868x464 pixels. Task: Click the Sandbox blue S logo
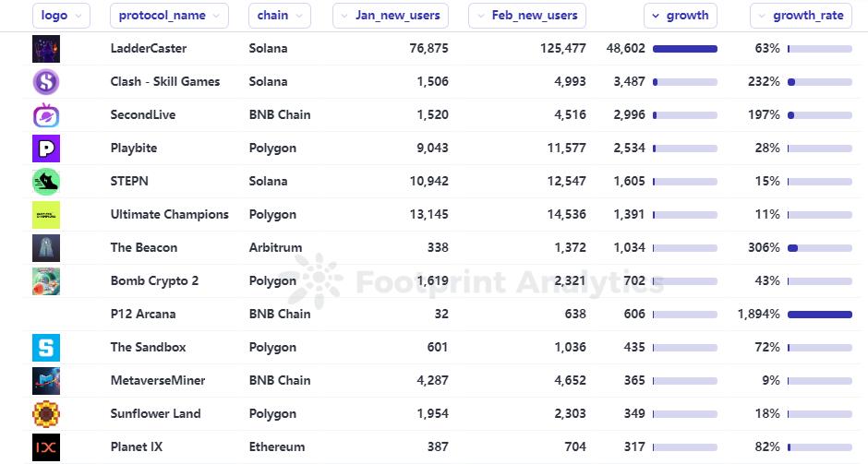point(45,348)
